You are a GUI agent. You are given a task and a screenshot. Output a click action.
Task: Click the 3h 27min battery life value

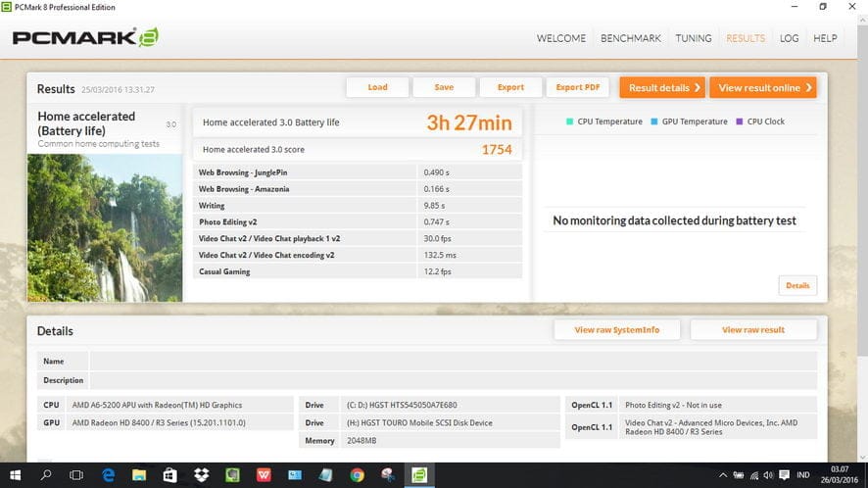pos(469,122)
